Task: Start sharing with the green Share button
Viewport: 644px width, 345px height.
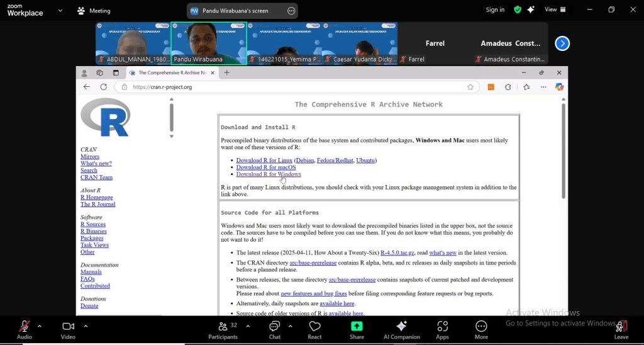Action: [x=357, y=329]
